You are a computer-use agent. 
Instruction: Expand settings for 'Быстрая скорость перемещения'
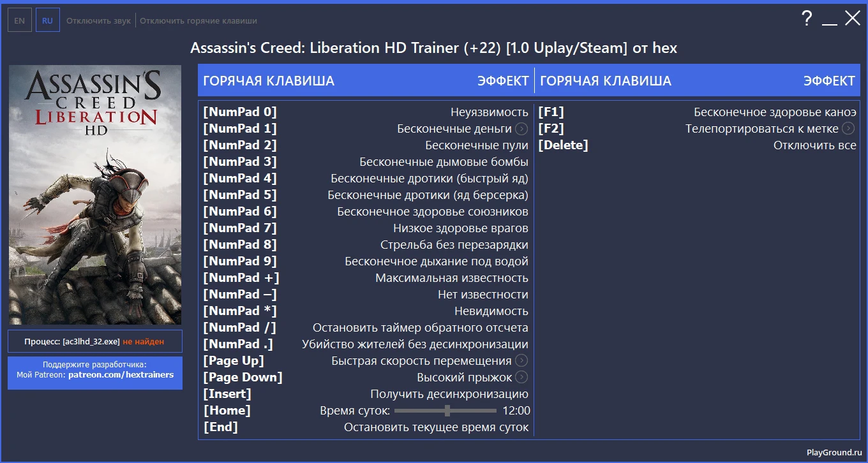pyautogui.click(x=521, y=360)
